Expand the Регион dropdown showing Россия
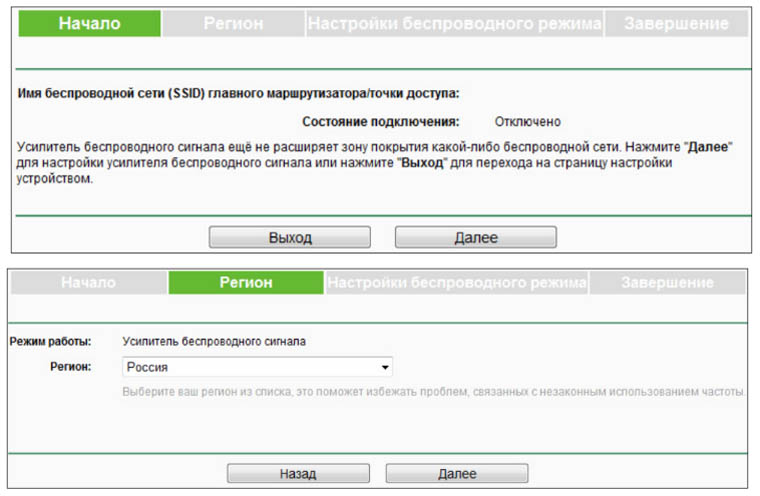This screenshot has width=760, height=496. tap(257, 367)
